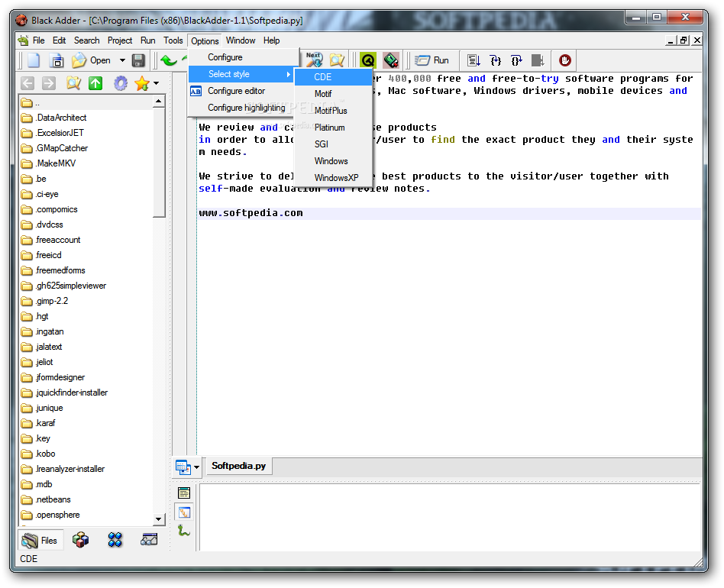Screen dimensions: 724x588
Task: Click the New file icon in toolbar
Action: [34, 60]
